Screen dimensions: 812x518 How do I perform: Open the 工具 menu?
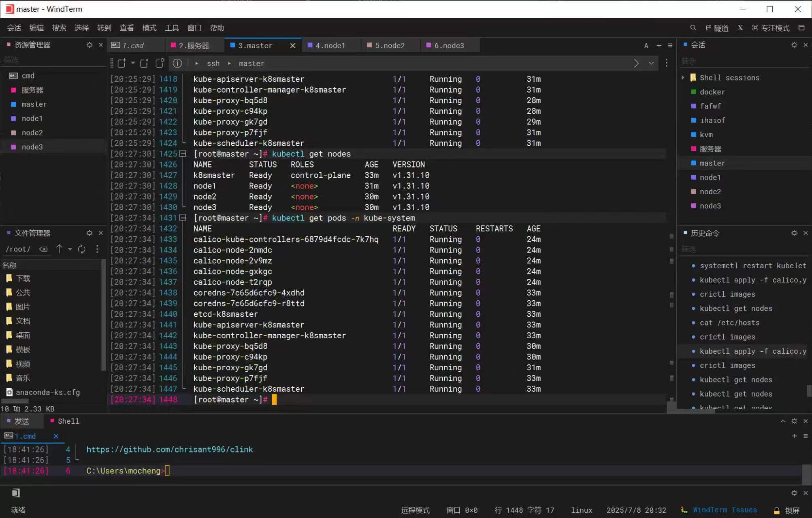172,28
